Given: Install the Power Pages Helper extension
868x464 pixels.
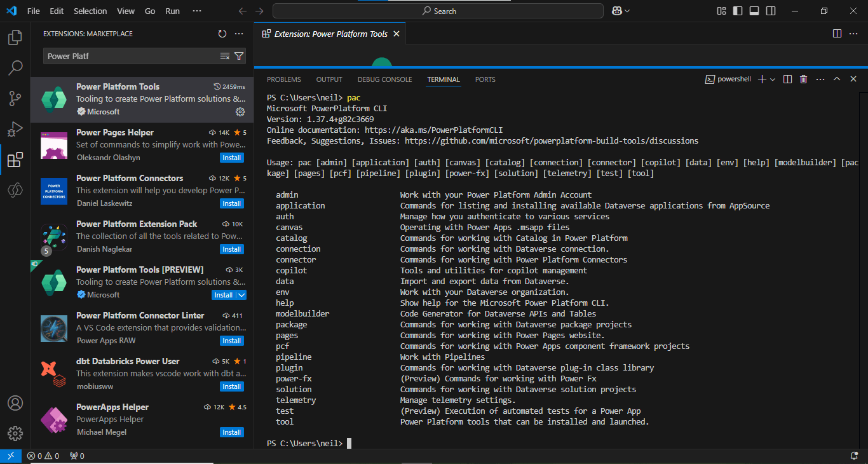Looking at the screenshot, I should pyautogui.click(x=231, y=158).
